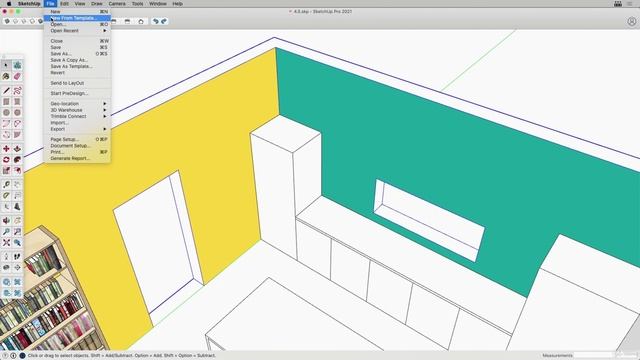
Task: Pick the Offset tool
Action: [17, 171]
